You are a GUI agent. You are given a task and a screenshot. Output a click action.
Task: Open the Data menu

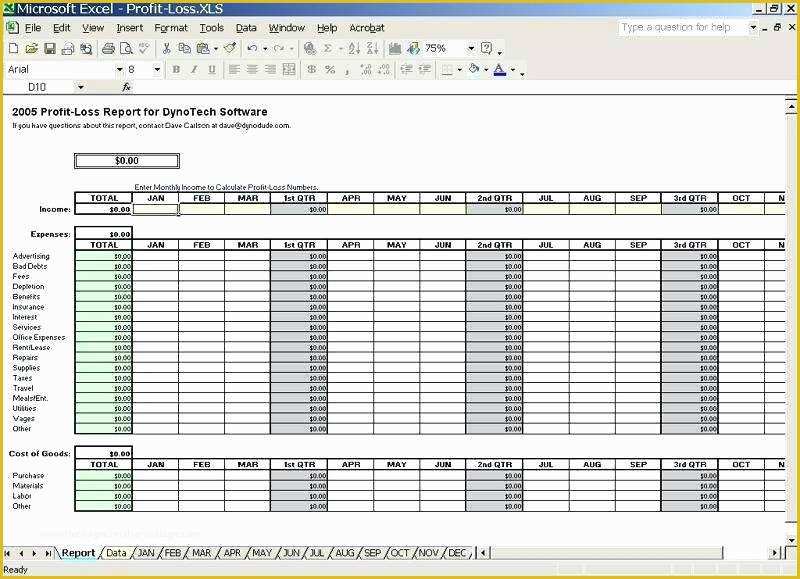coord(246,28)
